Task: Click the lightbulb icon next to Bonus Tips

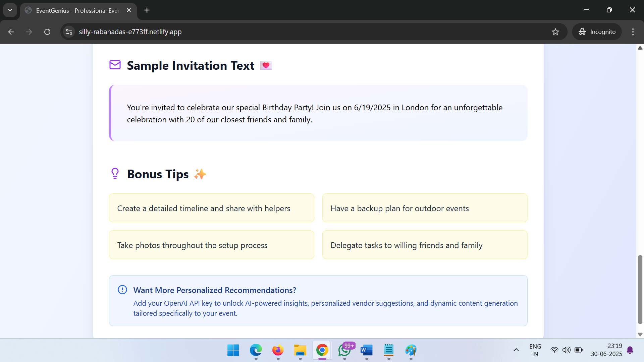Action: click(115, 173)
